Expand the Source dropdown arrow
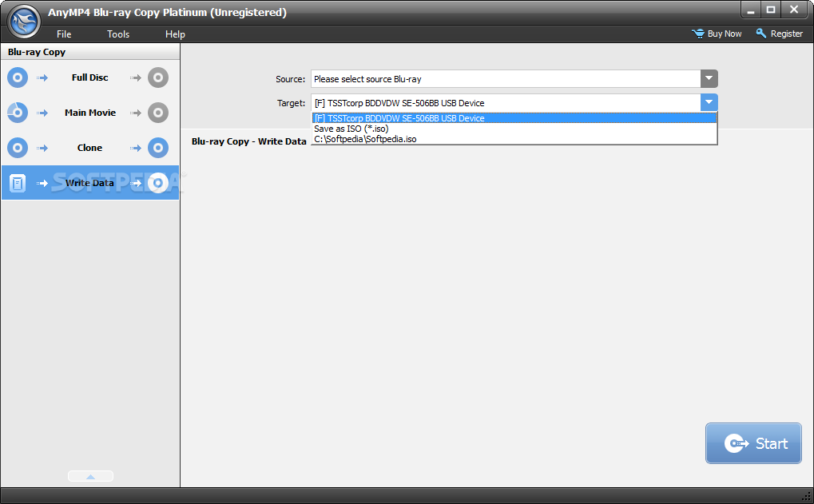This screenshot has height=504, width=814. [x=709, y=79]
